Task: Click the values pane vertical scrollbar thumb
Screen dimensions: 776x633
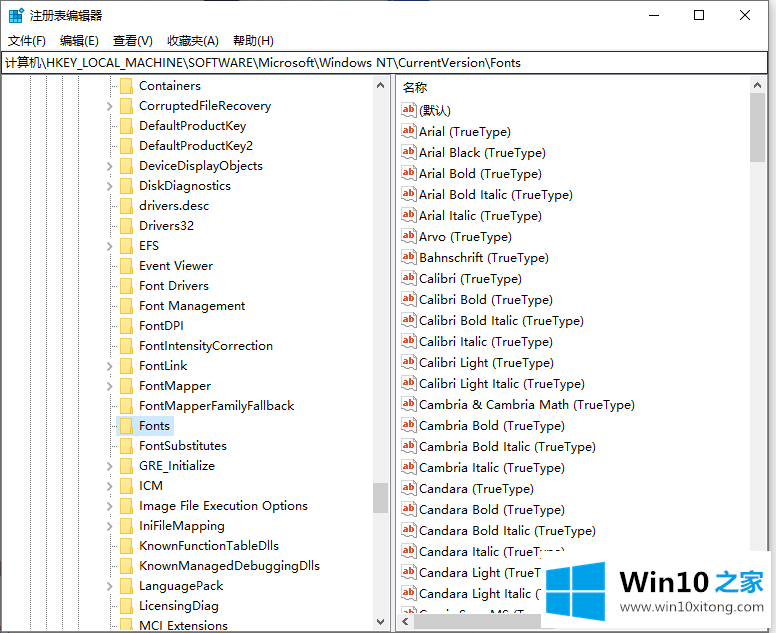Action: pyautogui.click(x=757, y=128)
